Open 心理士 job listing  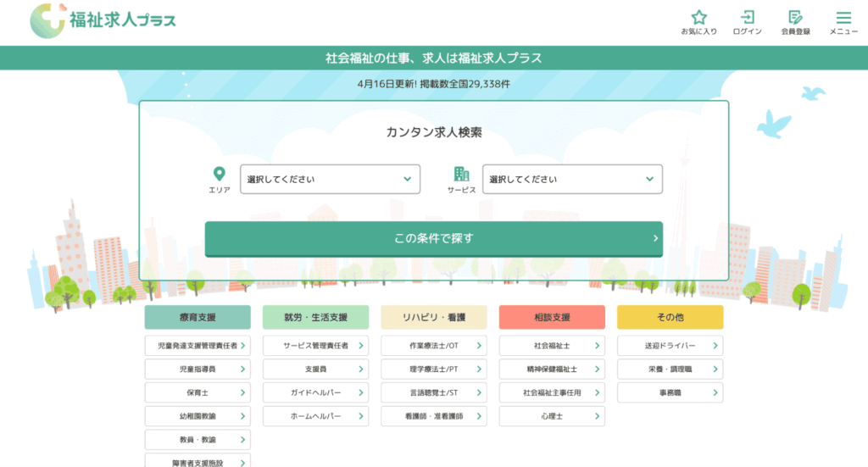click(552, 416)
